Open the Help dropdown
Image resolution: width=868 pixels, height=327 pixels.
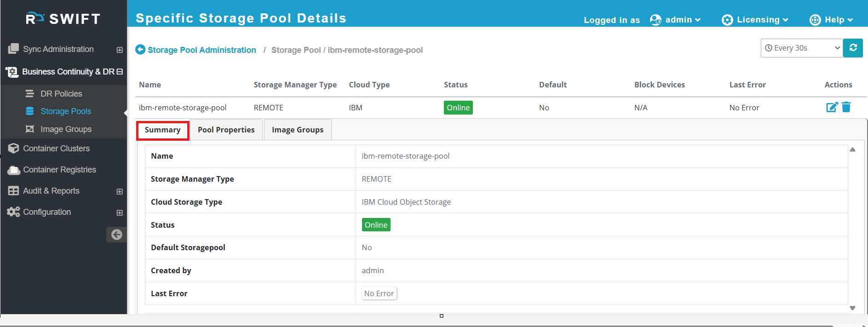(x=839, y=20)
